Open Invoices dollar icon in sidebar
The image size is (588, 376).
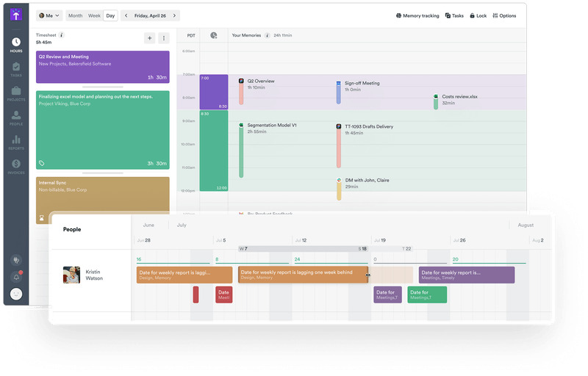point(15,166)
